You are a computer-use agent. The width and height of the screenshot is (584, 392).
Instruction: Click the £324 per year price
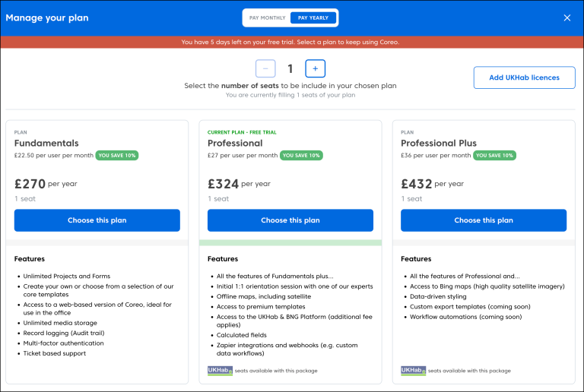pos(239,184)
